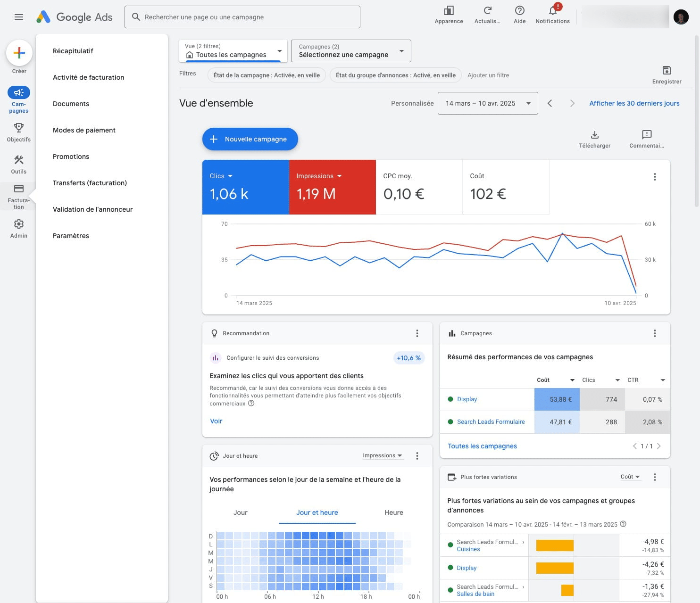The height and width of the screenshot is (603, 700).
Task: Open the Cuisines ad group link
Action: click(x=468, y=549)
